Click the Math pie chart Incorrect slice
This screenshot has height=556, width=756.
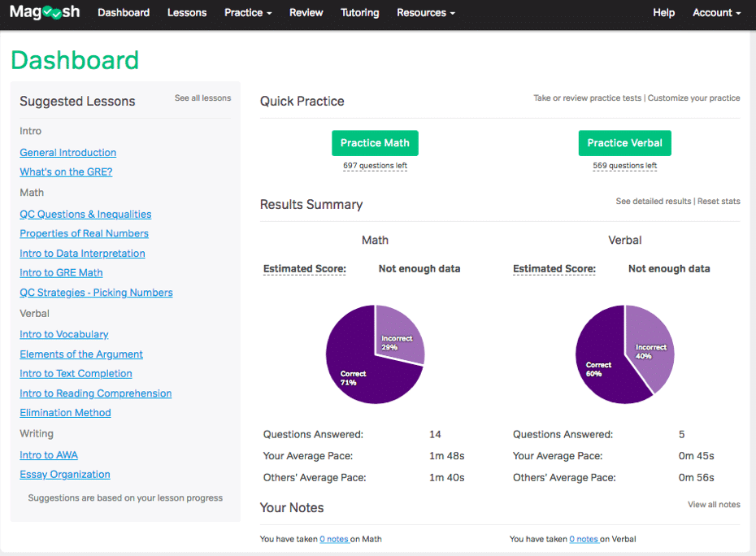click(399, 336)
